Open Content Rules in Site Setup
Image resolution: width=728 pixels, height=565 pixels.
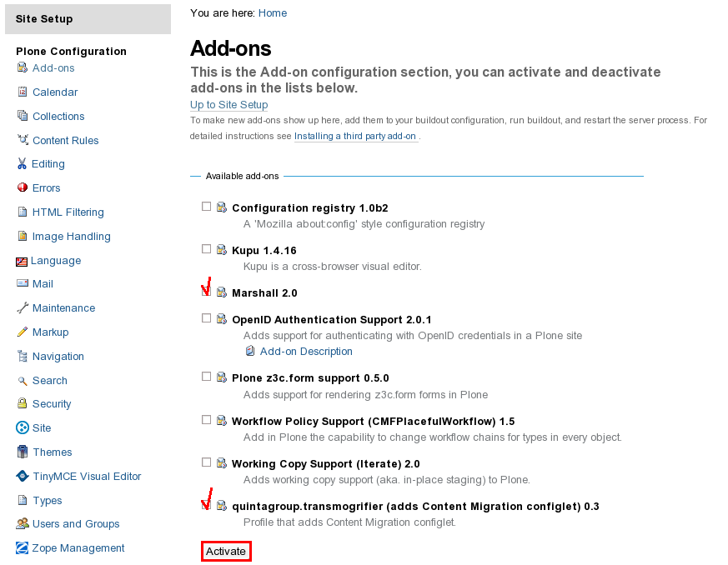pyautogui.click(x=65, y=141)
